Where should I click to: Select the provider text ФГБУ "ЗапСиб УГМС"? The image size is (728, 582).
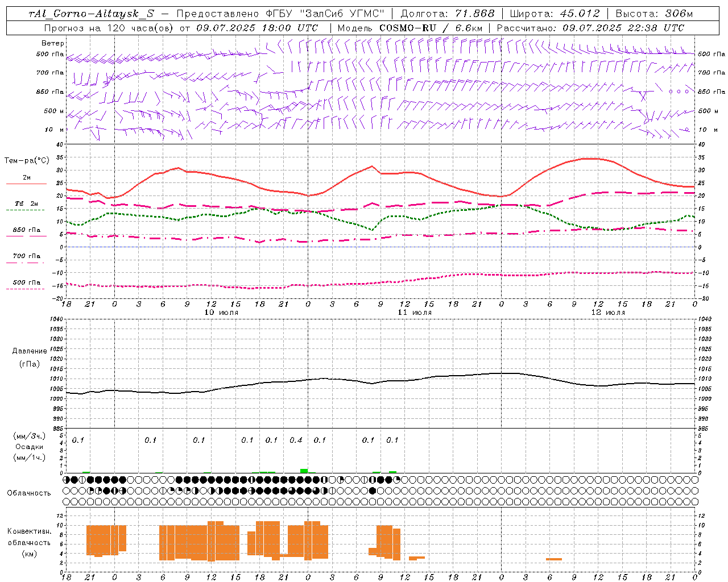pyautogui.click(x=326, y=14)
